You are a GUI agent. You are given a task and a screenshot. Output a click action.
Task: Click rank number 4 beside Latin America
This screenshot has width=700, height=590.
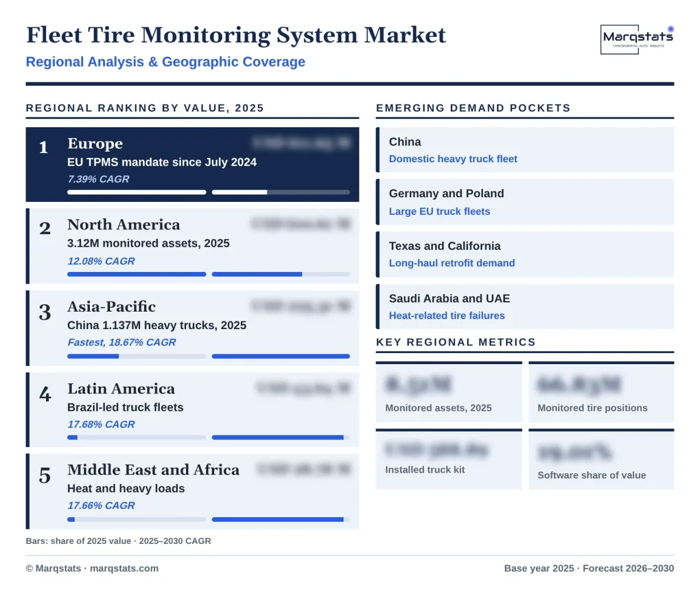pos(45,395)
